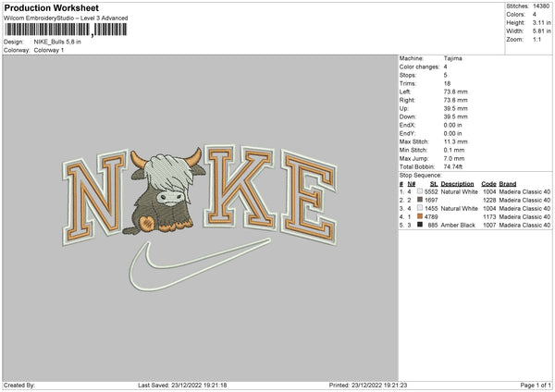This screenshot has height=392, width=555.
Task: Click the Printed timestamp
Action: pyautogui.click(x=368, y=386)
